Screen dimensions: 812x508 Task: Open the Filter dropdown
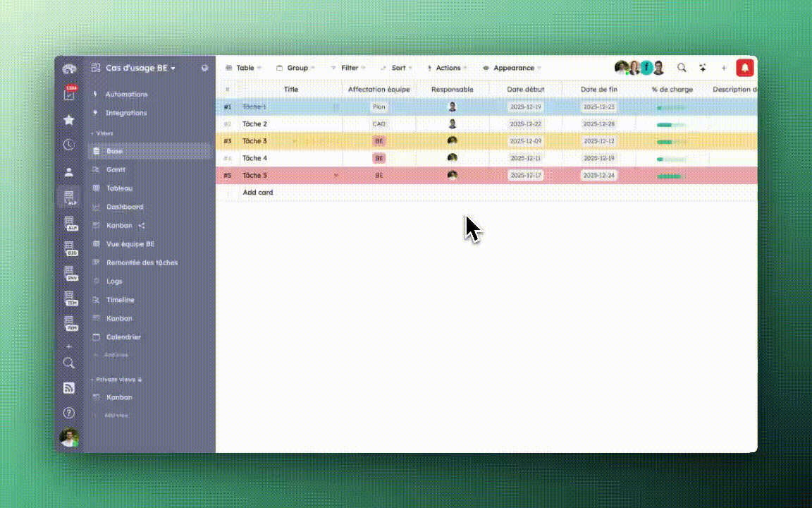point(348,68)
